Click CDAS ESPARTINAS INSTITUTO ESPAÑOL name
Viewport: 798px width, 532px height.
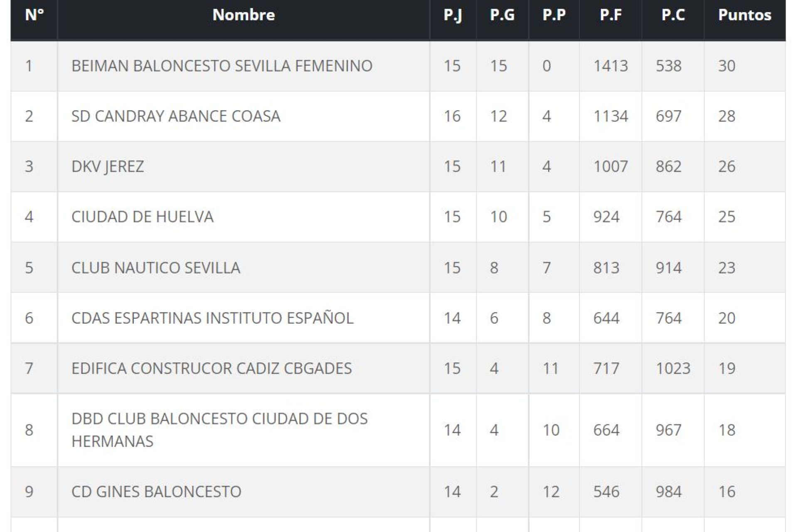pyautogui.click(x=212, y=318)
